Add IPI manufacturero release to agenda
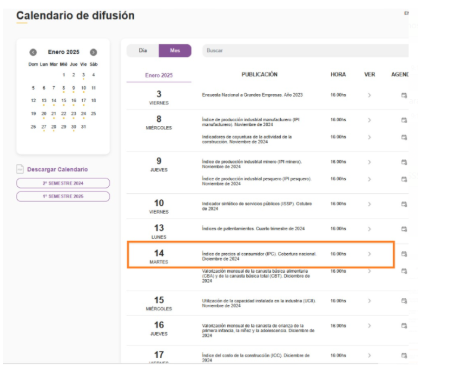449x376 pixels. point(404,120)
